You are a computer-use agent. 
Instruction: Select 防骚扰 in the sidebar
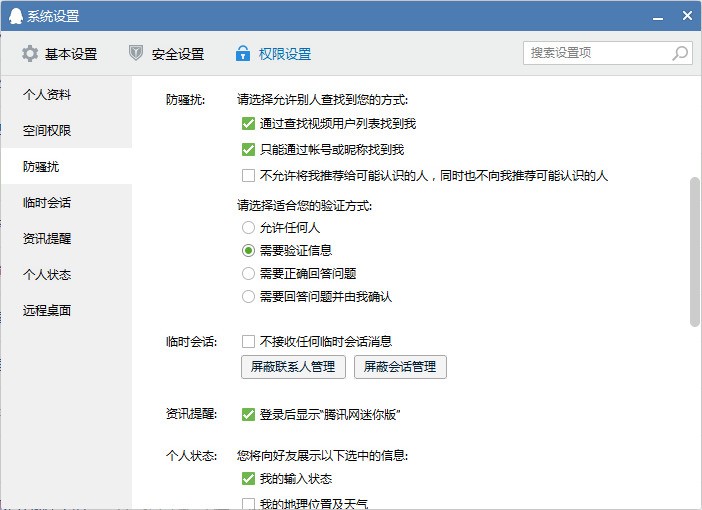(x=66, y=166)
